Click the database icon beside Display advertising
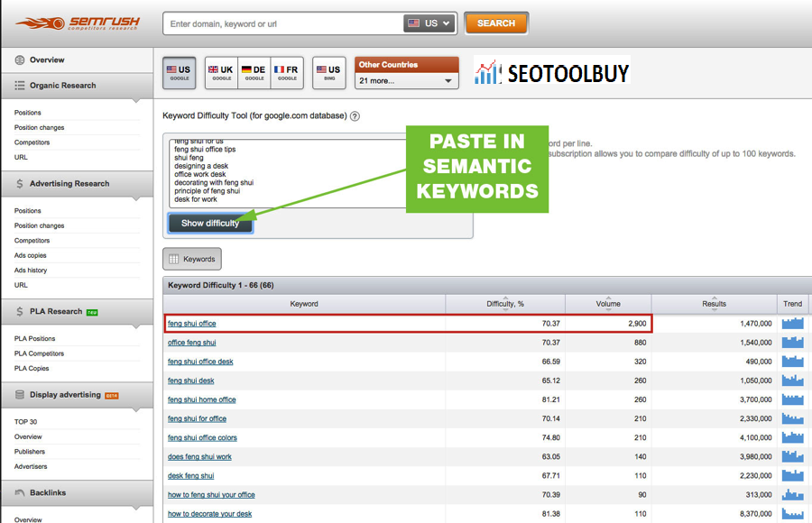This screenshot has width=812, height=523. (x=20, y=395)
